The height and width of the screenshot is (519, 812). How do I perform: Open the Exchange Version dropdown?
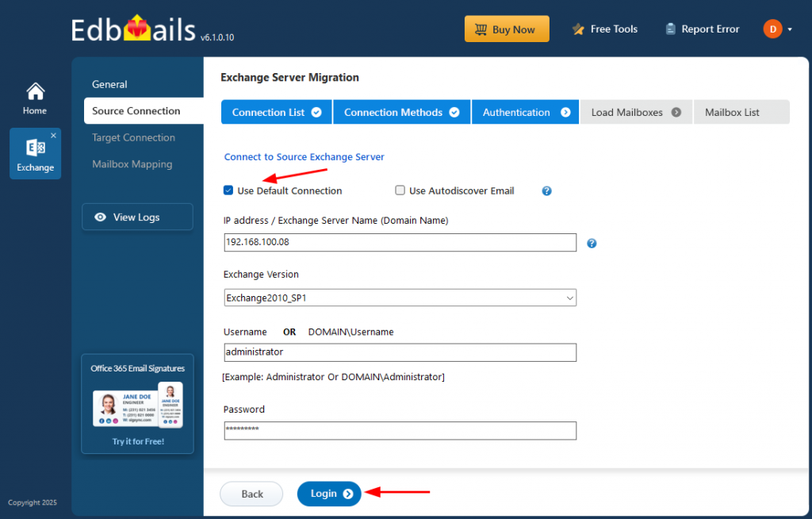(400, 298)
